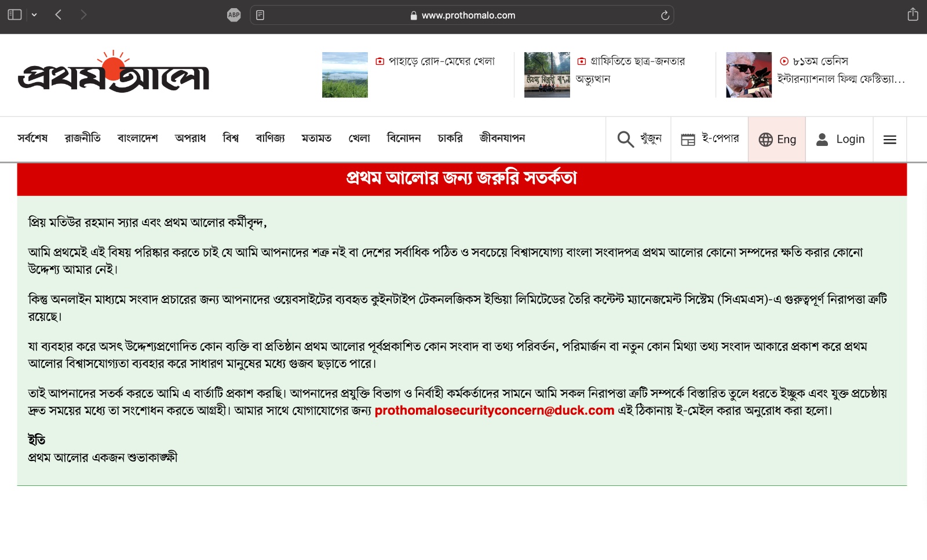The image size is (927, 560).
Task: Select the সর্বশেষ menu item
Action: coord(32,138)
